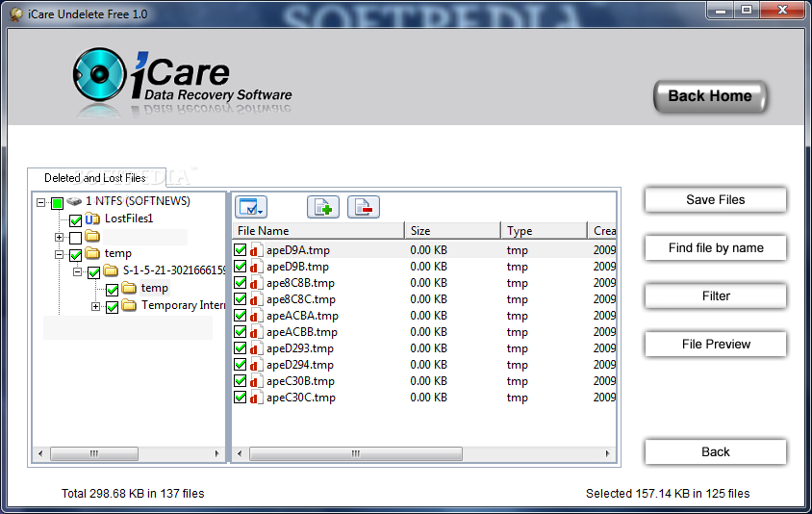Click the add file (green plus) toolbar icon
The width and height of the screenshot is (812, 514).
point(323,207)
